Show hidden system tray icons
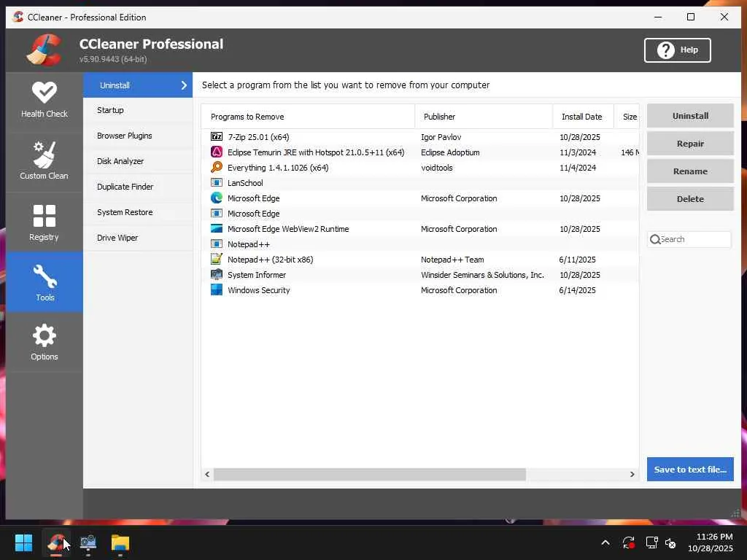The height and width of the screenshot is (560, 747). point(605,542)
